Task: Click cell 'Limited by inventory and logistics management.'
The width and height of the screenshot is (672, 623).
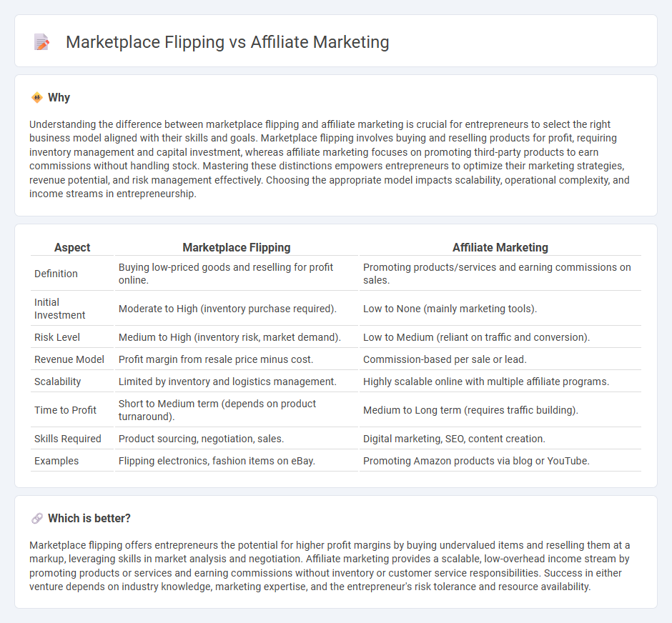Action: [237, 382]
